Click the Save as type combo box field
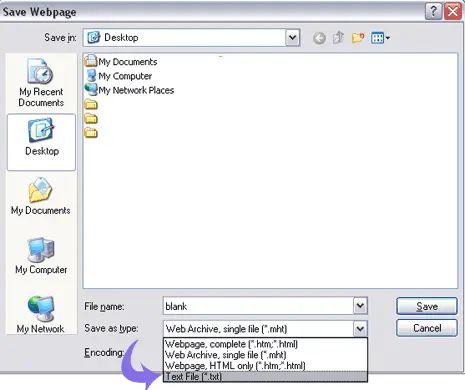The width and height of the screenshot is (465, 390). coord(259,329)
